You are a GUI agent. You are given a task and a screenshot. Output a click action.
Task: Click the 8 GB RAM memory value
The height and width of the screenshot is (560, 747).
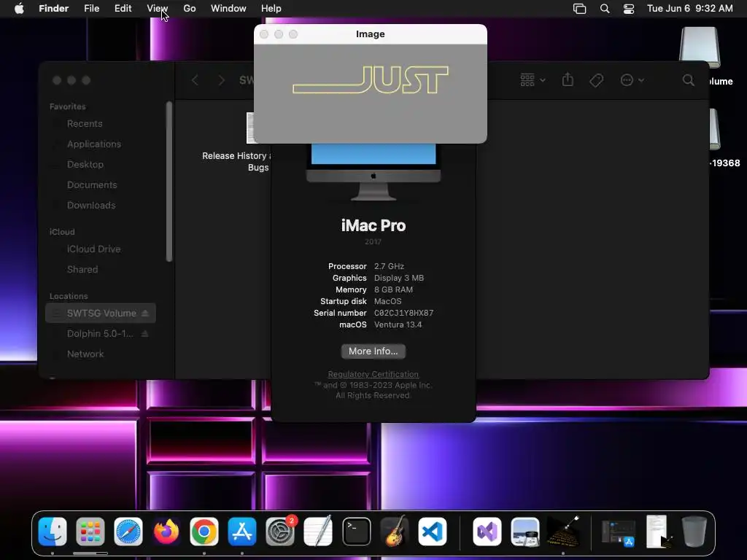(393, 289)
